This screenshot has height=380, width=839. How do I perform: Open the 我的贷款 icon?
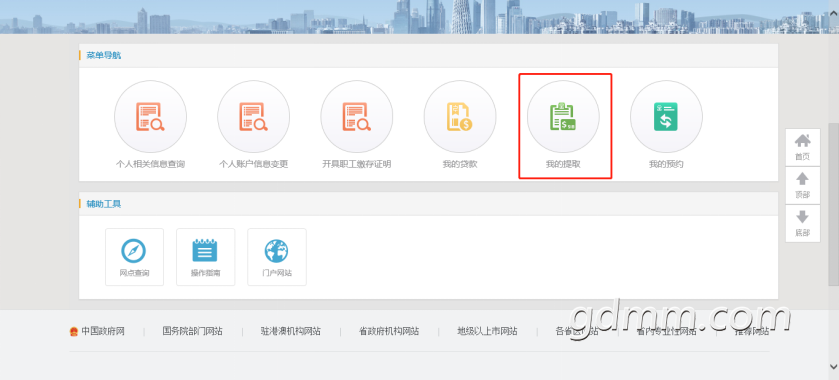pos(460,117)
